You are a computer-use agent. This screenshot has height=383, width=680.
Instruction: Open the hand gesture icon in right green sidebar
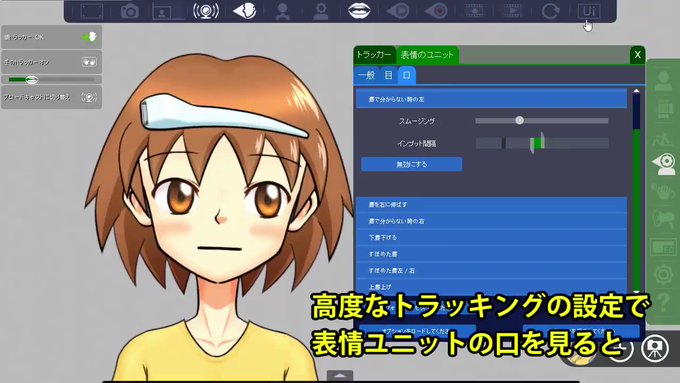663,192
